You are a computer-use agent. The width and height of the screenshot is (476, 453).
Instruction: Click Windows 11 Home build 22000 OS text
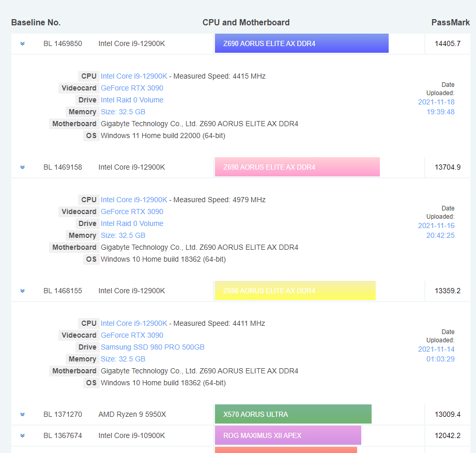[163, 135]
